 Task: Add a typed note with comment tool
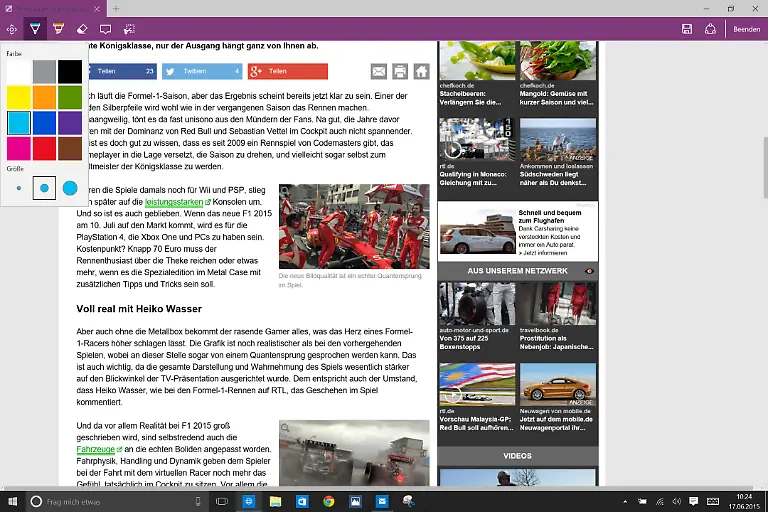[105, 29]
